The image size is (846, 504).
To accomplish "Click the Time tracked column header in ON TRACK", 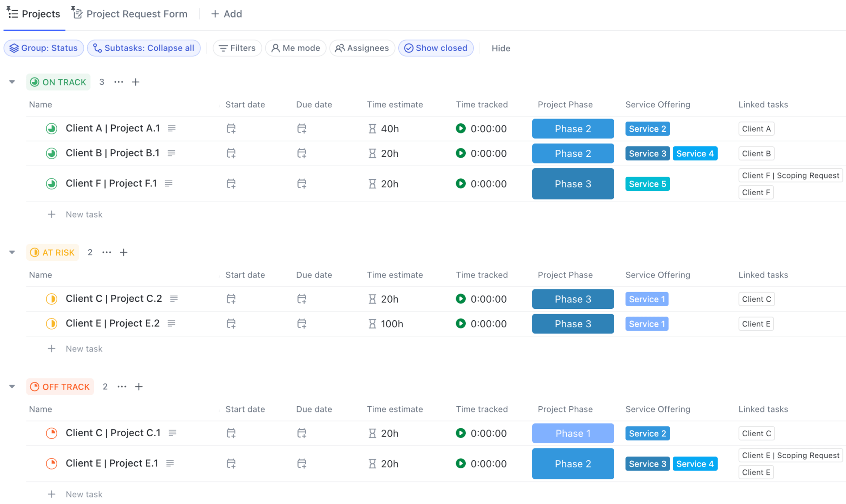I will click(x=482, y=104).
